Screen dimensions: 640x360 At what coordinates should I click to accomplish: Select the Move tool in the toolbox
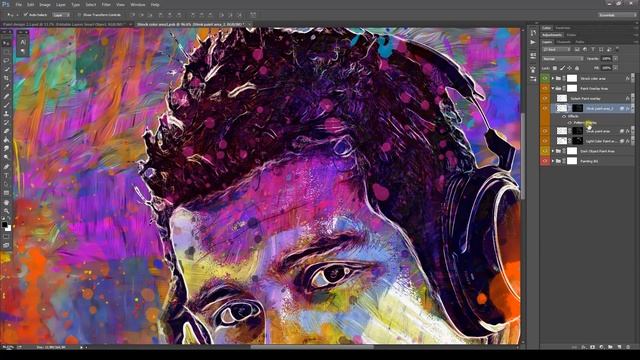pyautogui.click(x=6, y=43)
